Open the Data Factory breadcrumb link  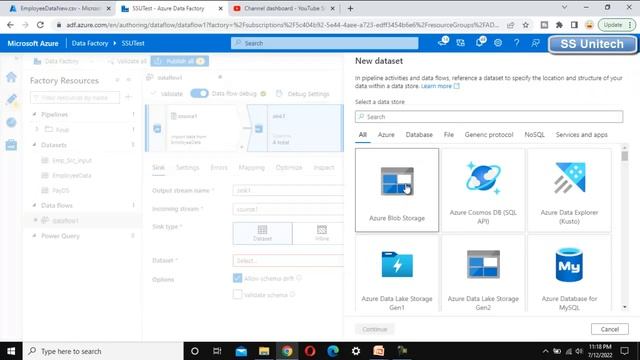click(x=90, y=43)
